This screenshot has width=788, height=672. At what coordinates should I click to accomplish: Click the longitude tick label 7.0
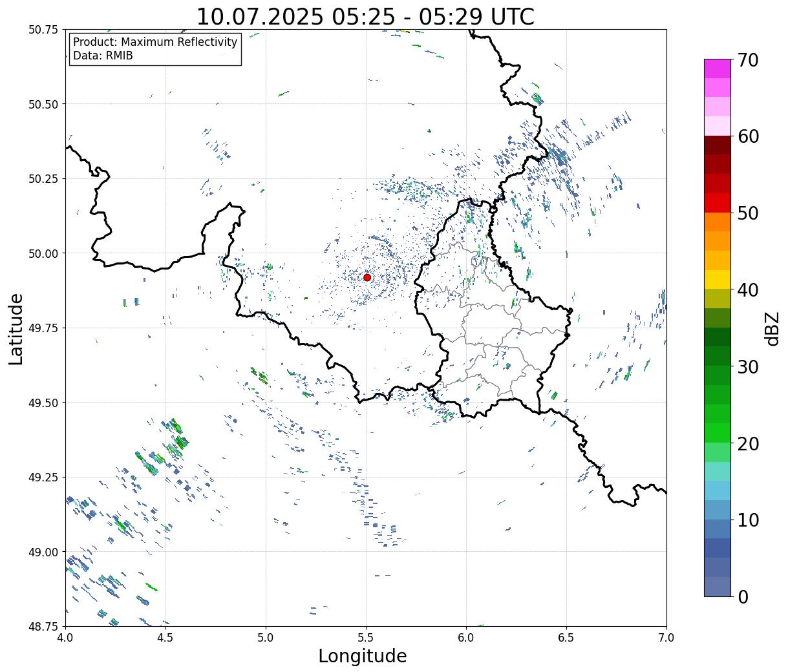click(x=666, y=638)
